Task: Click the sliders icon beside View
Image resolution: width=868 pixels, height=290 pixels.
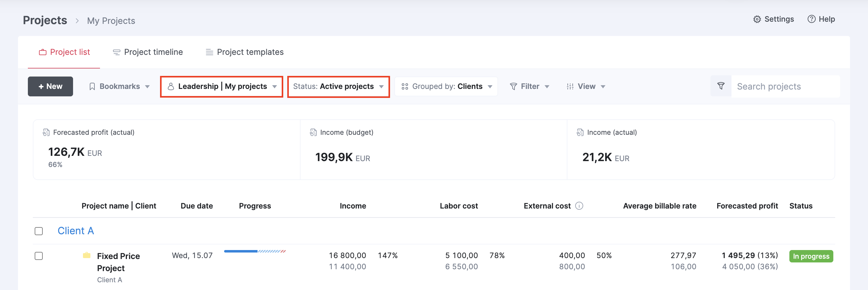Action: [x=570, y=87]
